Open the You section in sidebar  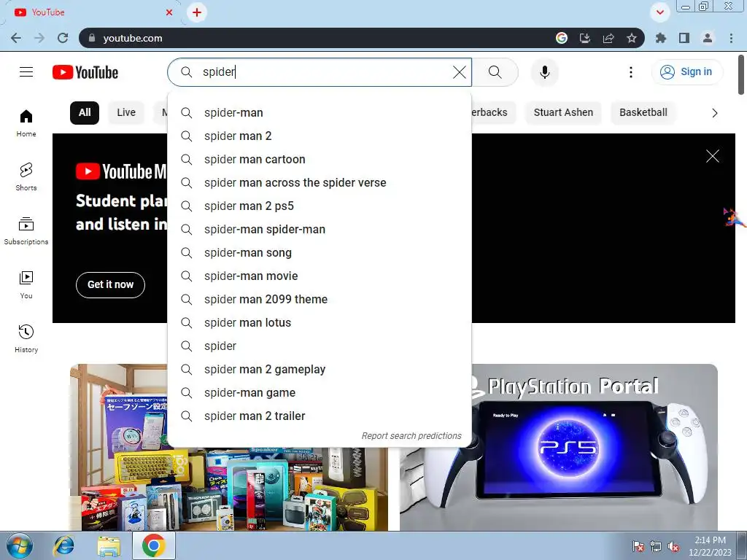26,285
